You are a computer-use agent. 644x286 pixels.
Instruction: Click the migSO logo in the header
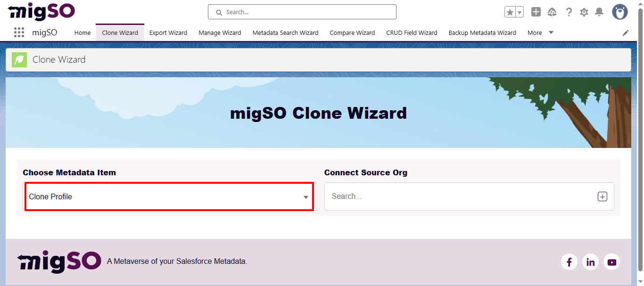41,11
